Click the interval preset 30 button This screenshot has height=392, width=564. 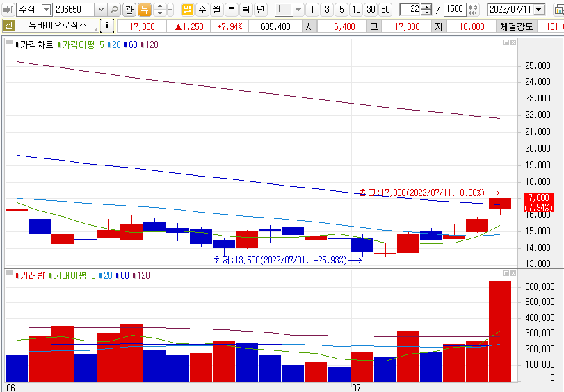tap(371, 10)
